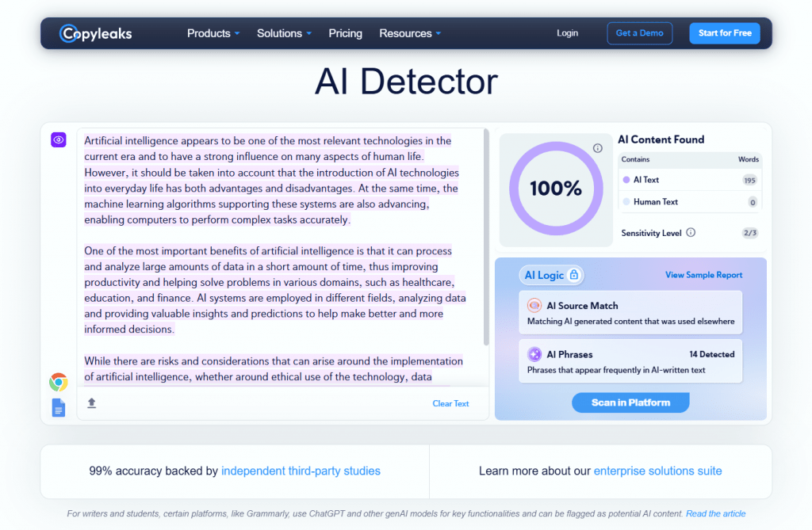The height and width of the screenshot is (530, 812).
Task: Open the Google Docs add-on icon
Action: tap(59, 408)
